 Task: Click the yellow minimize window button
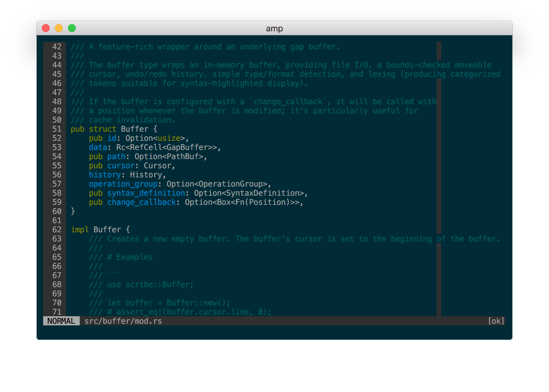59,28
